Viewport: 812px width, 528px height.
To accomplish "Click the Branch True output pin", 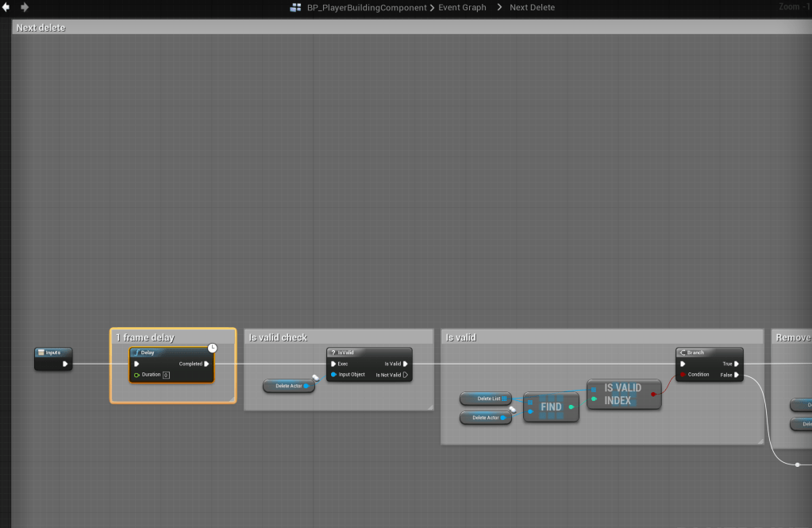I will (x=737, y=364).
